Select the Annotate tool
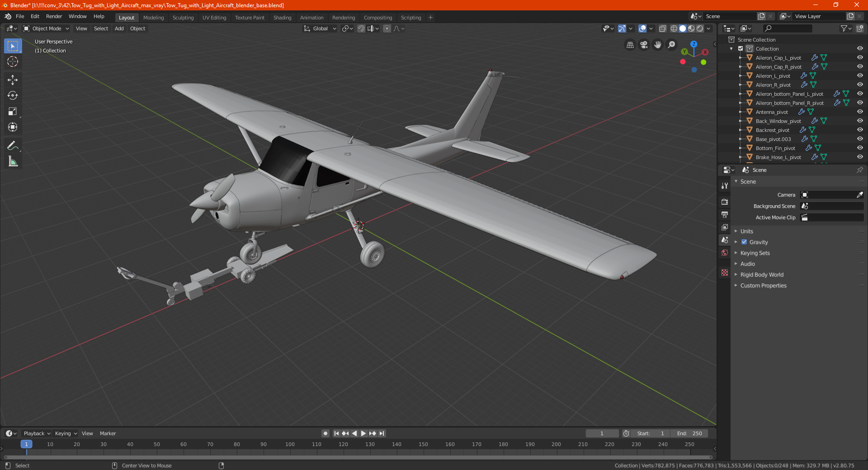Viewport: 868px width, 470px height. coord(13,146)
